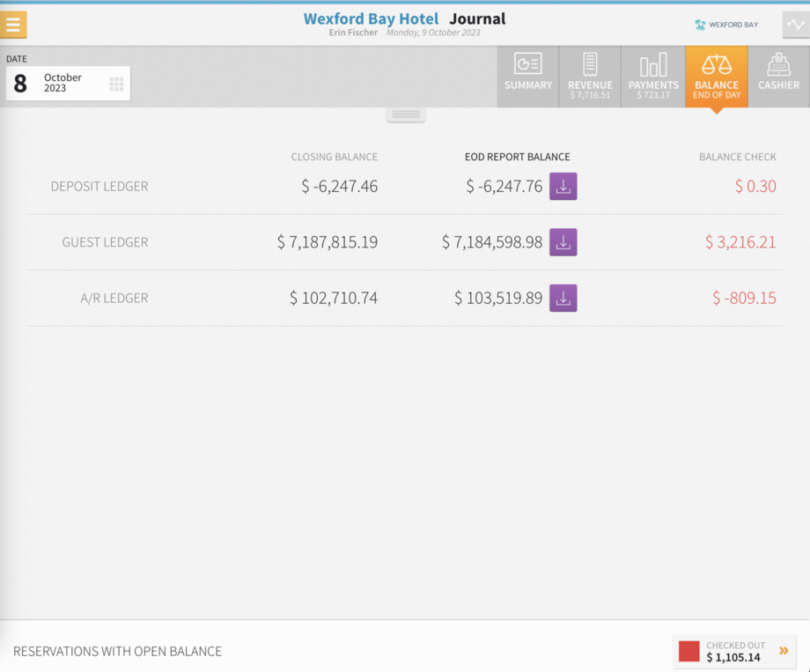The width and height of the screenshot is (810, 672).
Task: Click the A/R LEDGER row label
Action: 114,298
